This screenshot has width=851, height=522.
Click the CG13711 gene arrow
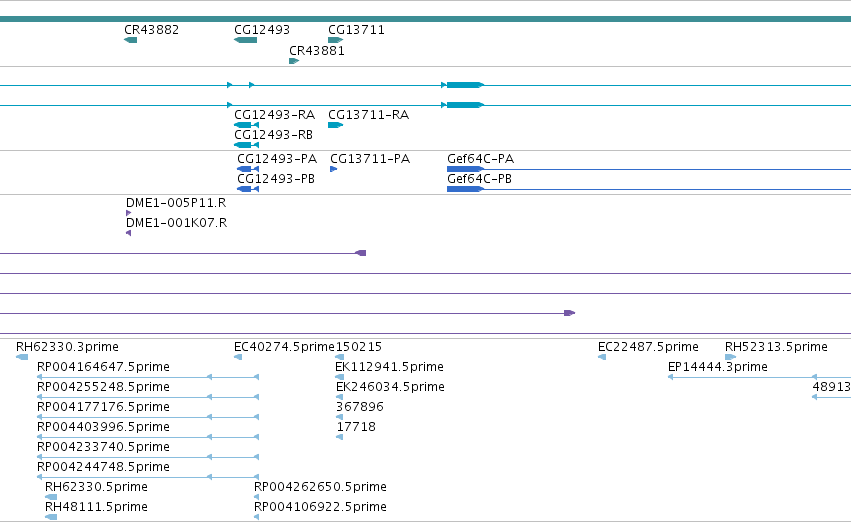click(x=335, y=40)
